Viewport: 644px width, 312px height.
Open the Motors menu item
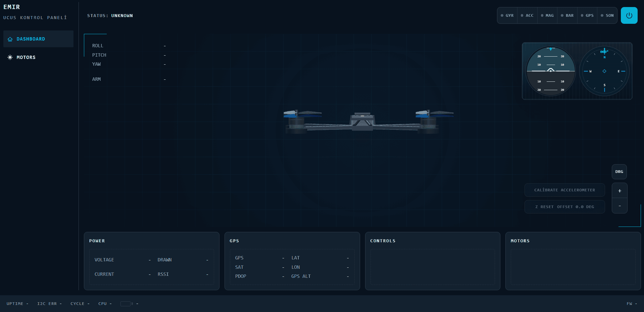38,57
